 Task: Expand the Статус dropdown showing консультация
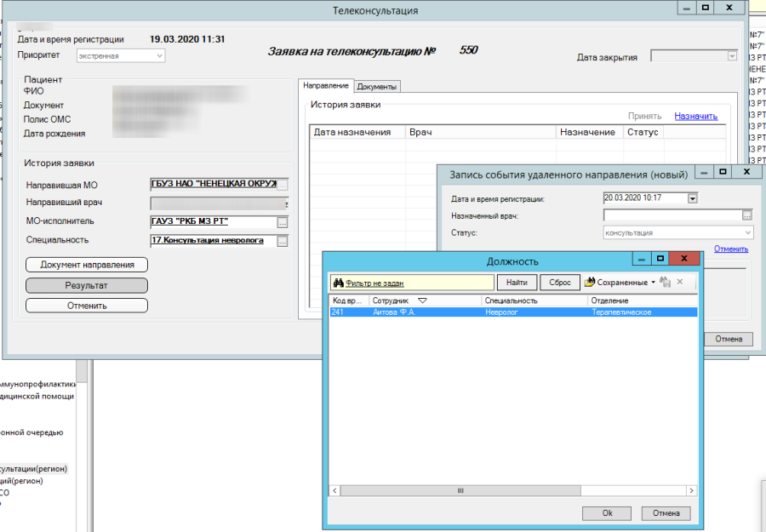point(747,232)
